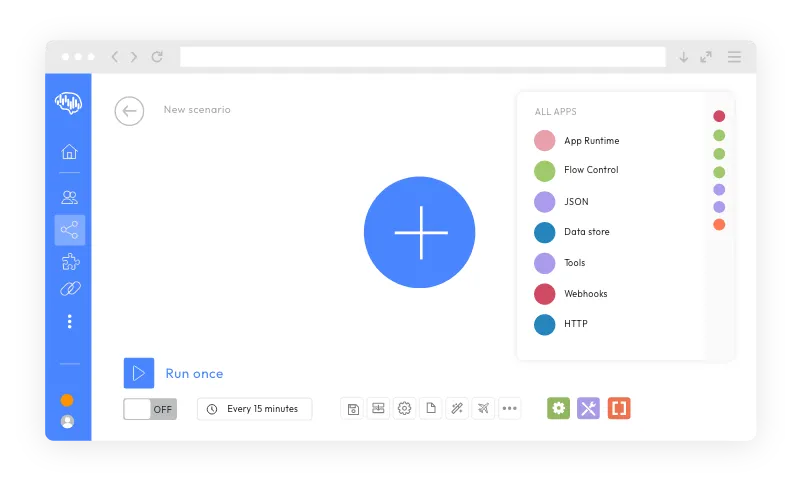Click the browser address bar
The width and height of the screenshot is (802, 491).
click(422, 57)
